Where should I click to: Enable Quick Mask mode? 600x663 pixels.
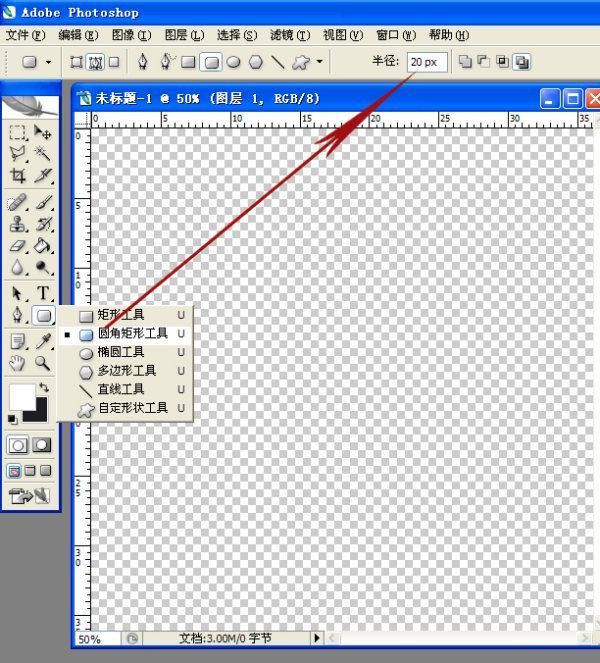[41, 445]
